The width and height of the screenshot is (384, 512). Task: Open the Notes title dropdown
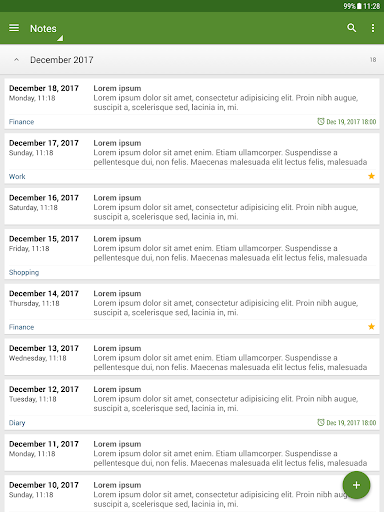(x=46, y=29)
